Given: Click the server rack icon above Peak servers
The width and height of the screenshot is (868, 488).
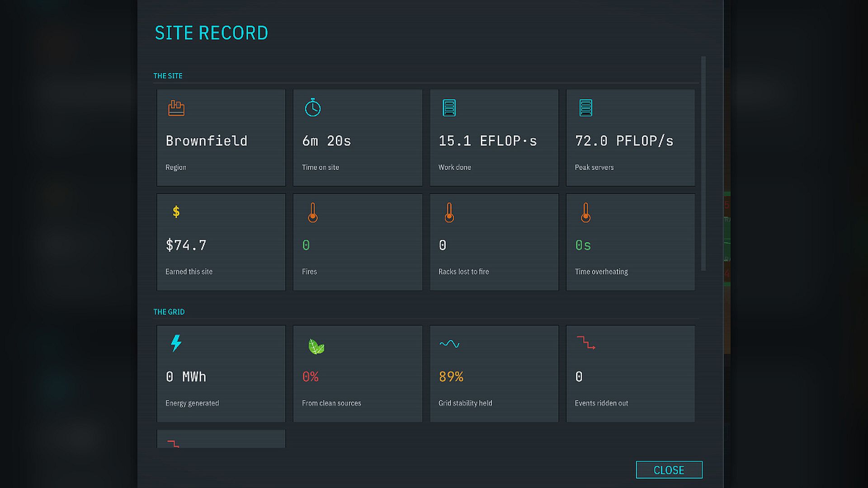Looking at the screenshot, I should pyautogui.click(x=585, y=108).
